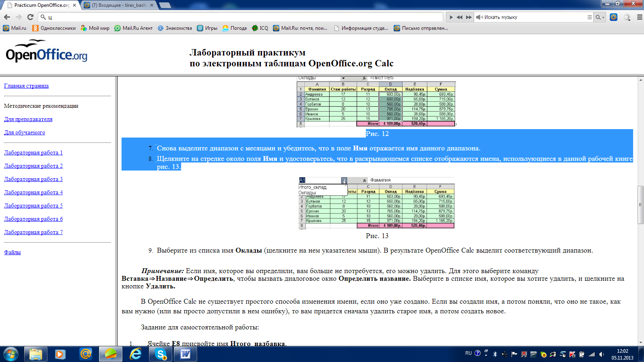Open Skype from the taskbar
644x362 pixels.
[x=161, y=354]
